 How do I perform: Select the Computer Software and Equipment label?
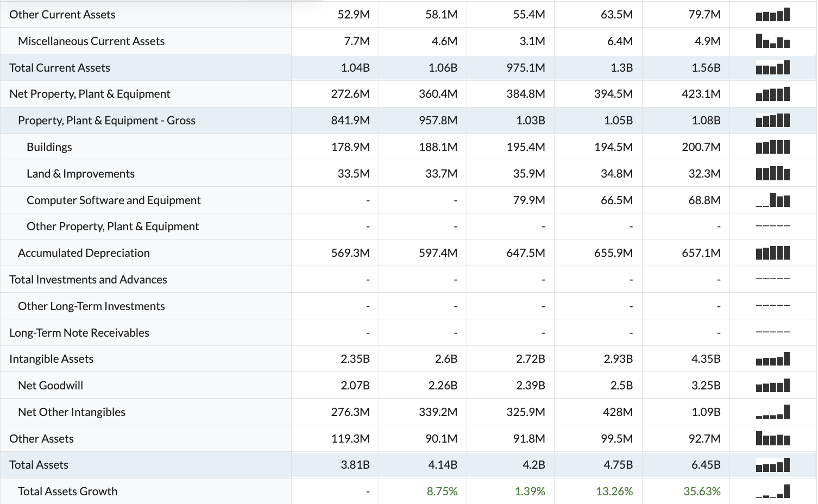(x=114, y=200)
